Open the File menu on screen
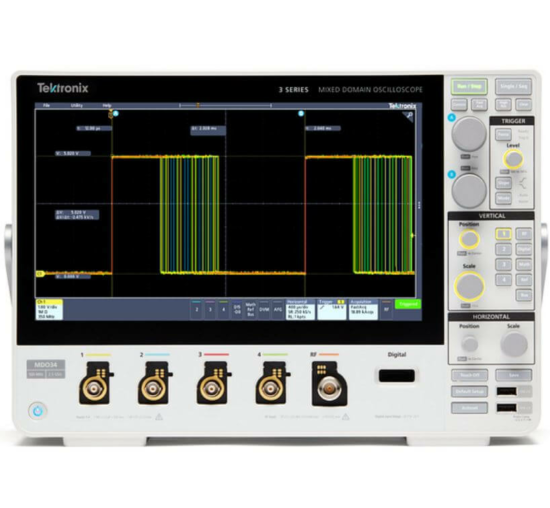The width and height of the screenshot is (550, 508). pyautogui.click(x=46, y=105)
